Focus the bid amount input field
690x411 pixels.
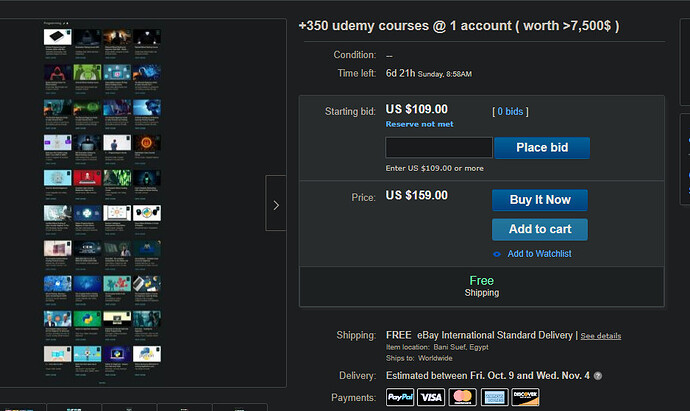[439, 147]
